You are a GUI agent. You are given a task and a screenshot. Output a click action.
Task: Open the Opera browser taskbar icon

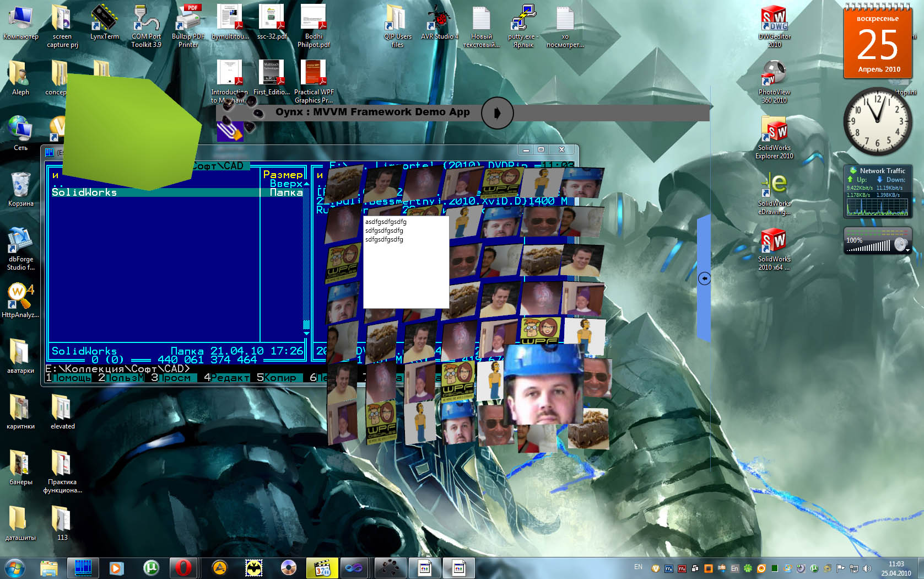pyautogui.click(x=184, y=567)
